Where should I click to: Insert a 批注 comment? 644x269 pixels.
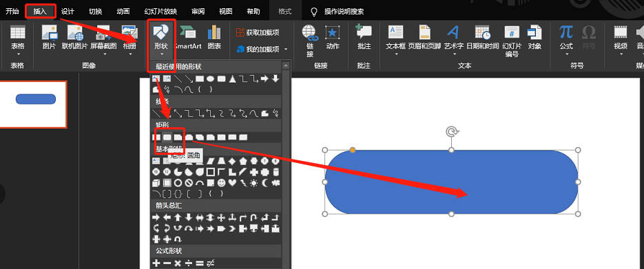364,38
